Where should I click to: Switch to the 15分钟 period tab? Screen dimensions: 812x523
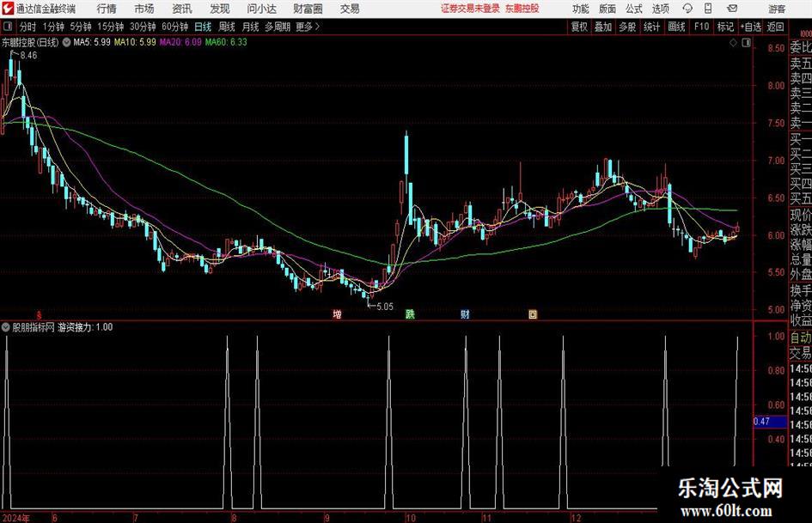point(111,27)
